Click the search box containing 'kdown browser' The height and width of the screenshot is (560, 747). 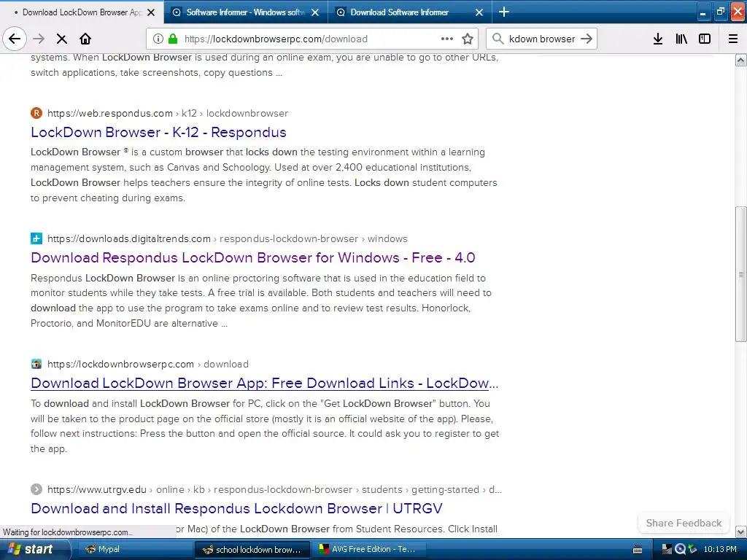coord(542,39)
